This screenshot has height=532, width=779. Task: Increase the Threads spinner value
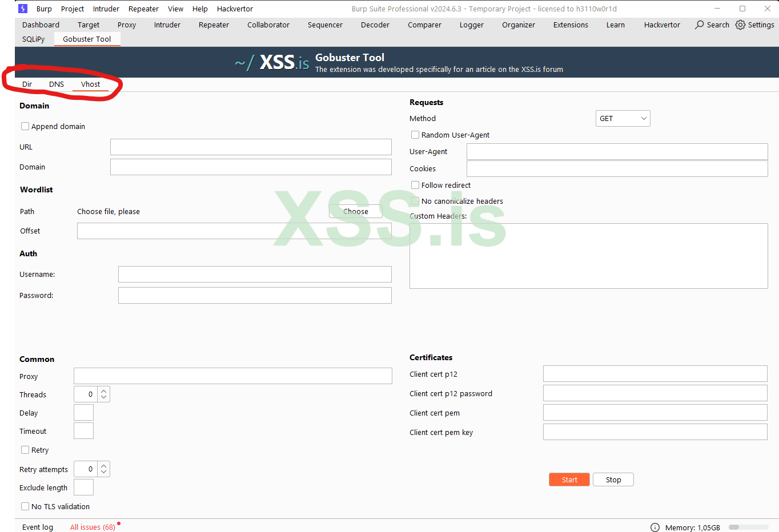click(x=103, y=391)
